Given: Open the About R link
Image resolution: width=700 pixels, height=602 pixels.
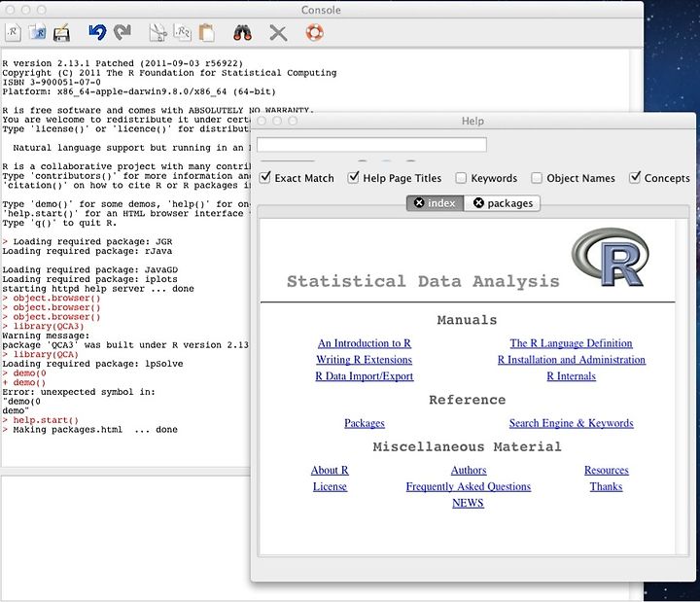Looking at the screenshot, I should tap(330, 470).
